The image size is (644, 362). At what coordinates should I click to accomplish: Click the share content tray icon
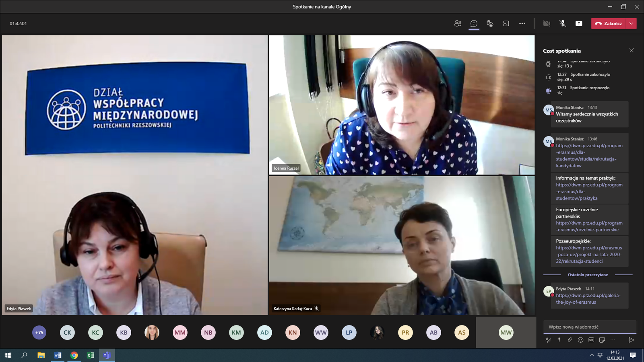(x=579, y=23)
